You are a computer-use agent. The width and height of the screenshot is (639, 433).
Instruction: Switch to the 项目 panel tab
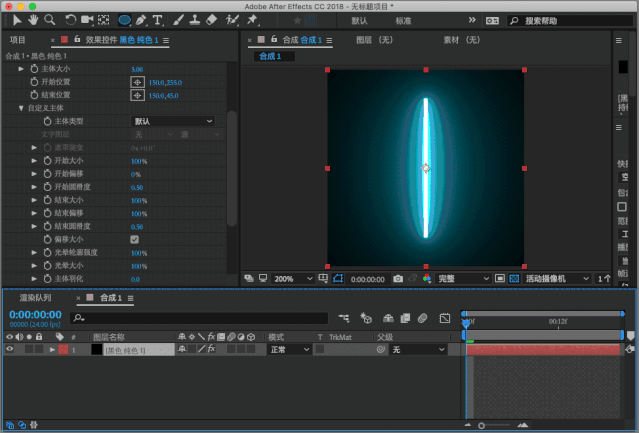click(x=18, y=40)
